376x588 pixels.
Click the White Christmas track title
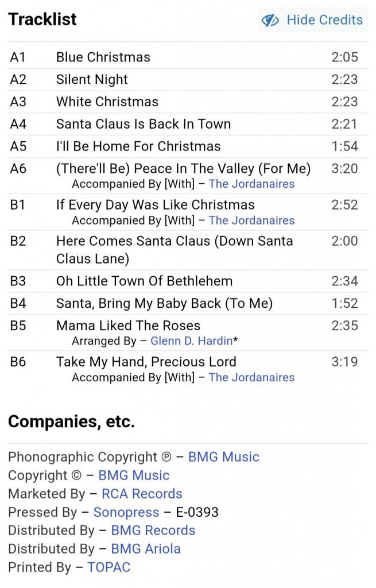pos(107,102)
